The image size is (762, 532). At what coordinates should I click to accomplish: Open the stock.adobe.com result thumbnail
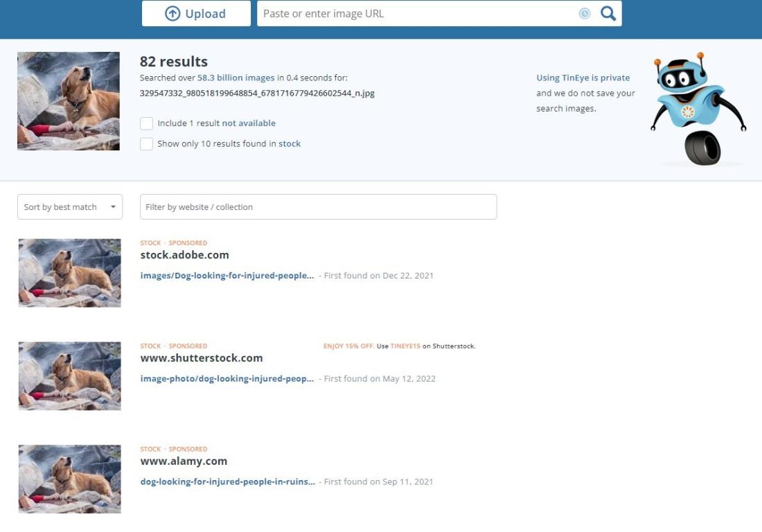coord(69,273)
